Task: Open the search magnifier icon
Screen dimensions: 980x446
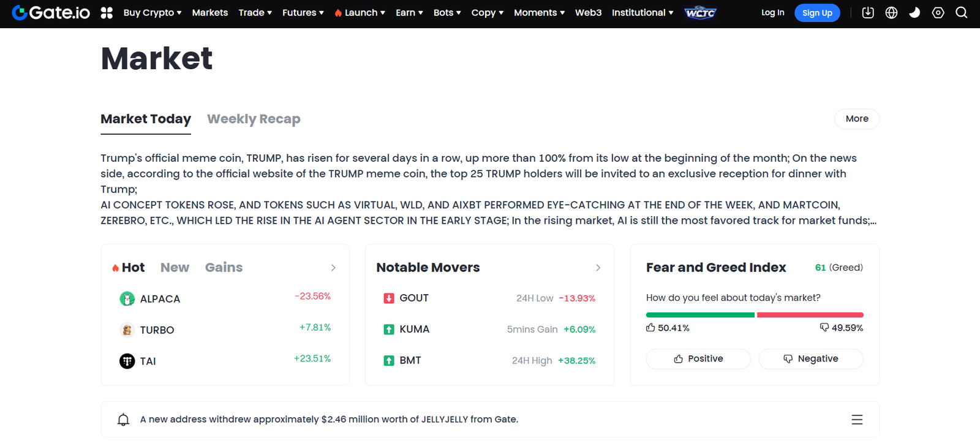Action: [962, 12]
